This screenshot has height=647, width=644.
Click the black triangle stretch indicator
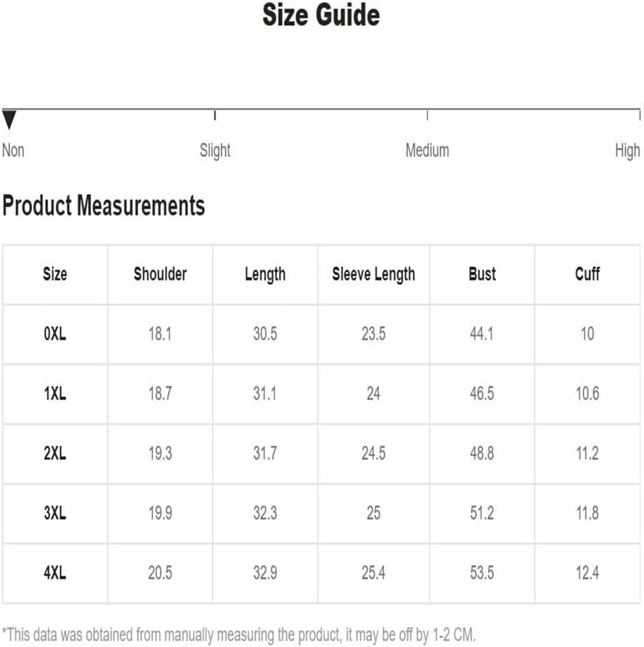point(9,120)
